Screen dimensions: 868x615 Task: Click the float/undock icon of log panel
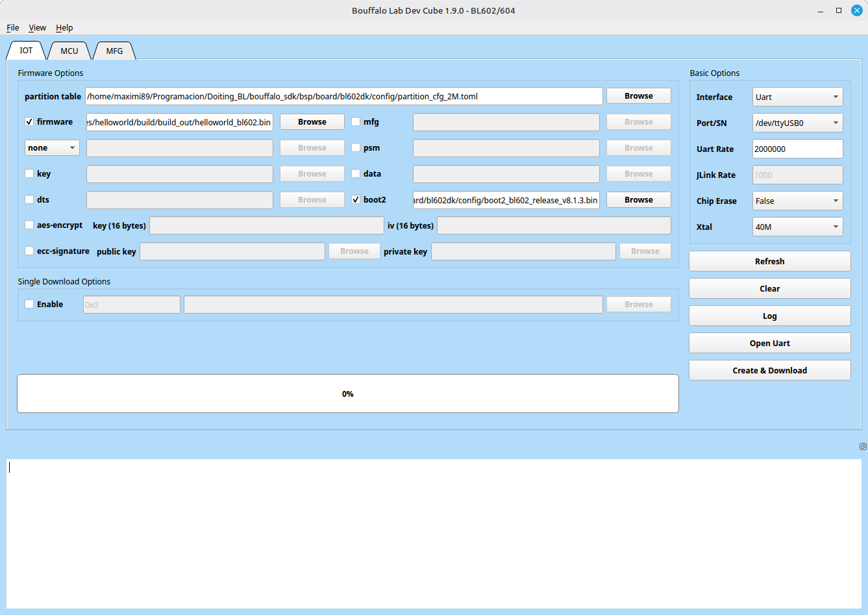point(862,446)
